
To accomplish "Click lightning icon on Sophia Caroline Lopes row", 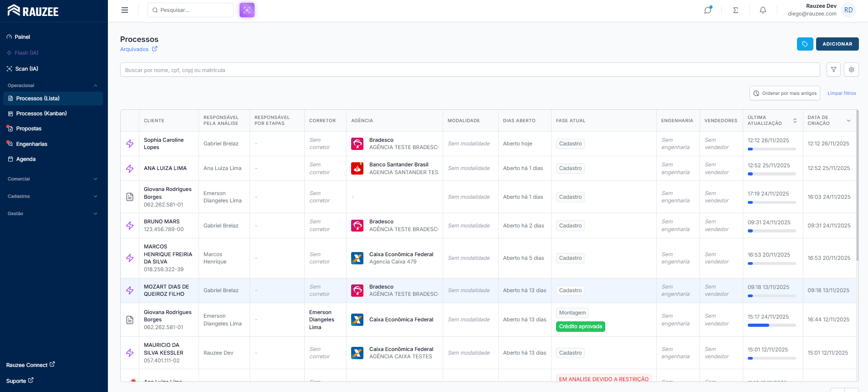I will pos(130,144).
